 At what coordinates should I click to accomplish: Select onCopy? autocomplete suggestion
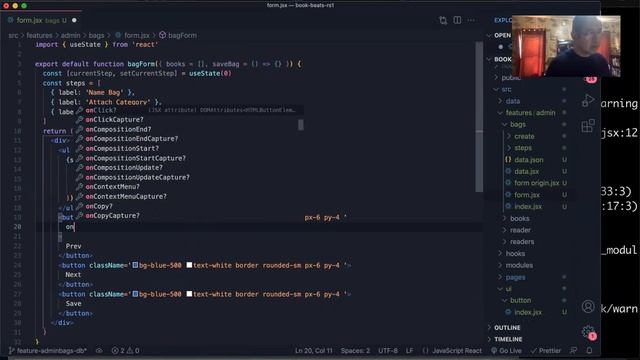click(189, 206)
